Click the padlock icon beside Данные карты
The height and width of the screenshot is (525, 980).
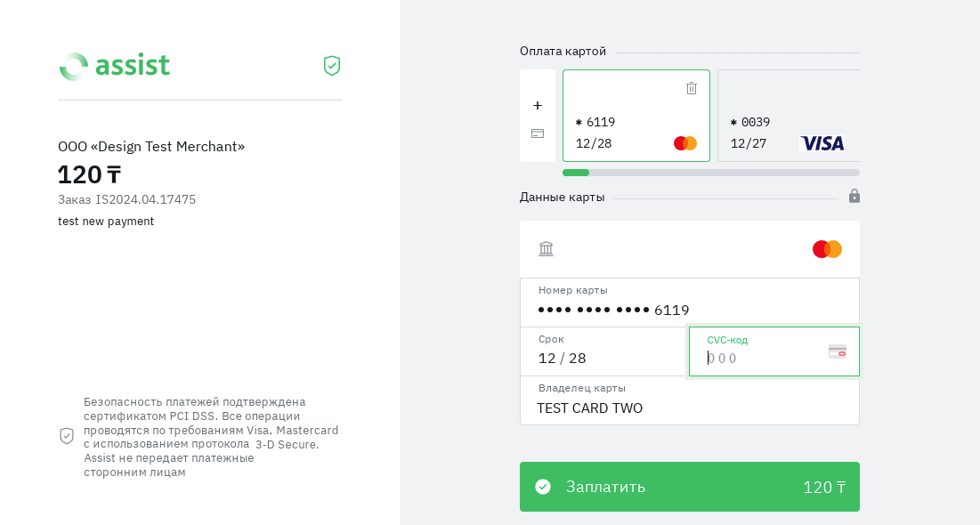pos(854,196)
